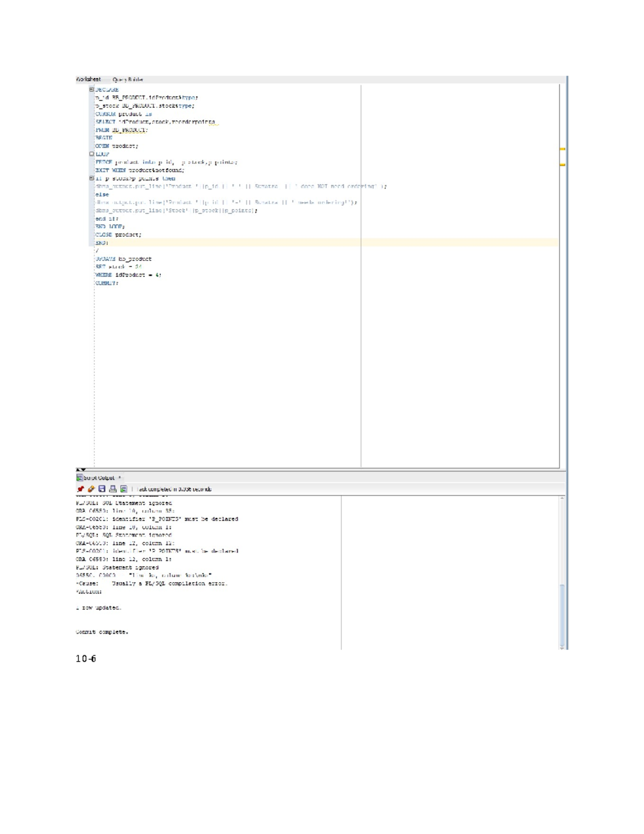This screenshot has height=834, width=644.
Task: Click the COMMIT; line in the editor
Action: tap(107, 283)
